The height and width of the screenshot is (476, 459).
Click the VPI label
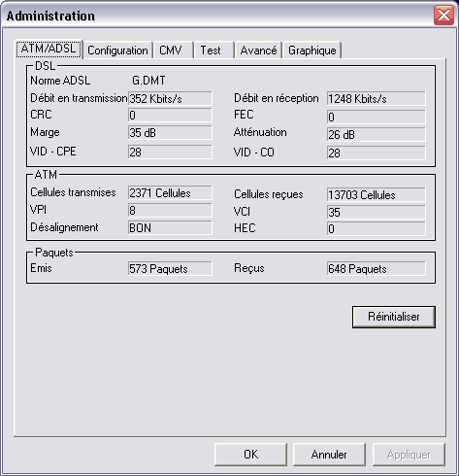click(x=38, y=210)
